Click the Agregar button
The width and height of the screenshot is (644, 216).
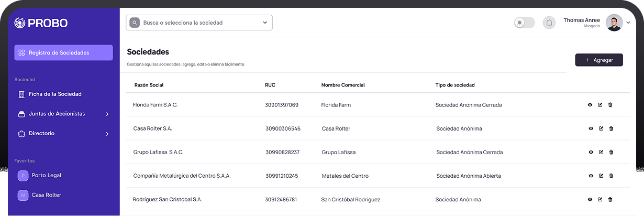click(599, 60)
